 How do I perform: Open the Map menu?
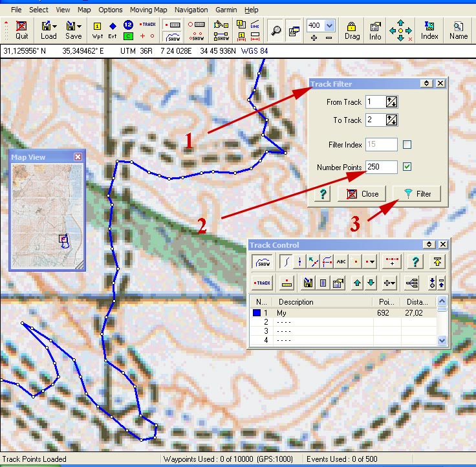click(x=84, y=10)
